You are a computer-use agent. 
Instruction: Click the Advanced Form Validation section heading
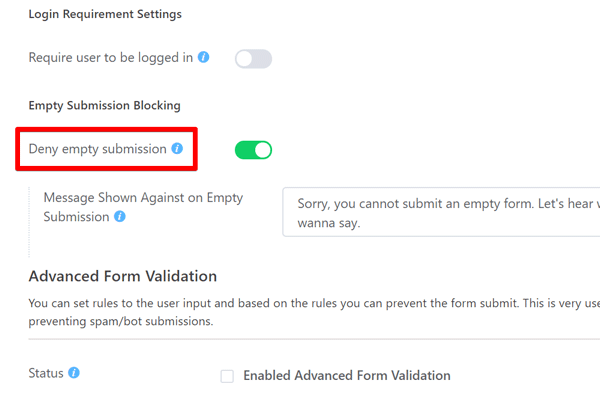coord(122,276)
